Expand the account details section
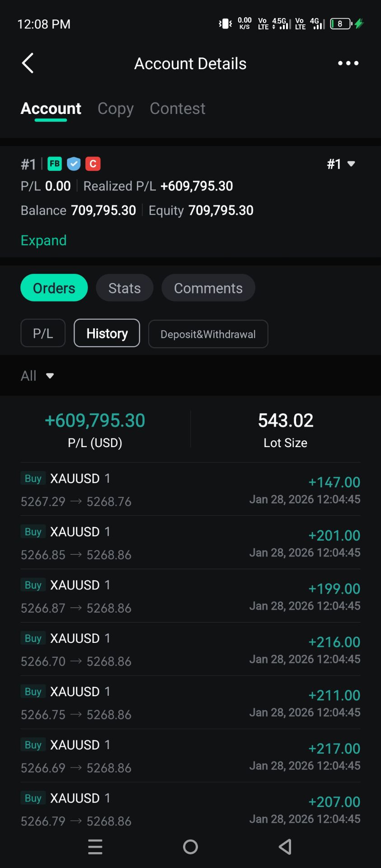381x868 pixels. (44, 241)
